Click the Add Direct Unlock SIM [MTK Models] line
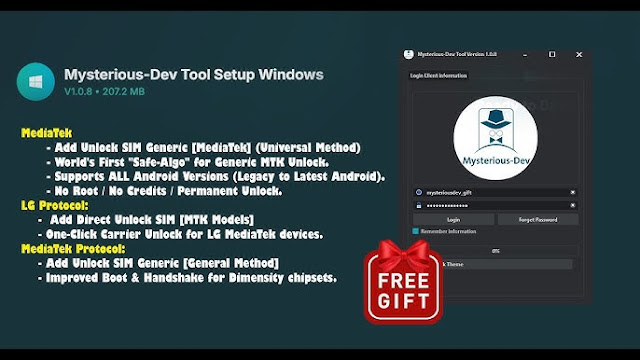This screenshot has height=360, width=640. (146, 220)
